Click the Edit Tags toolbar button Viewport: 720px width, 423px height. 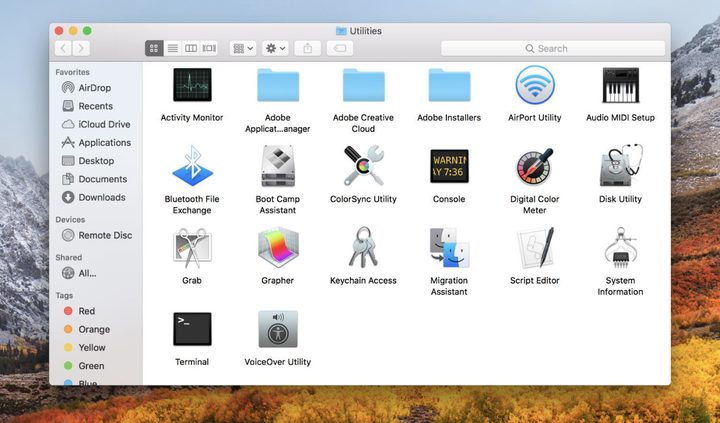click(x=340, y=48)
